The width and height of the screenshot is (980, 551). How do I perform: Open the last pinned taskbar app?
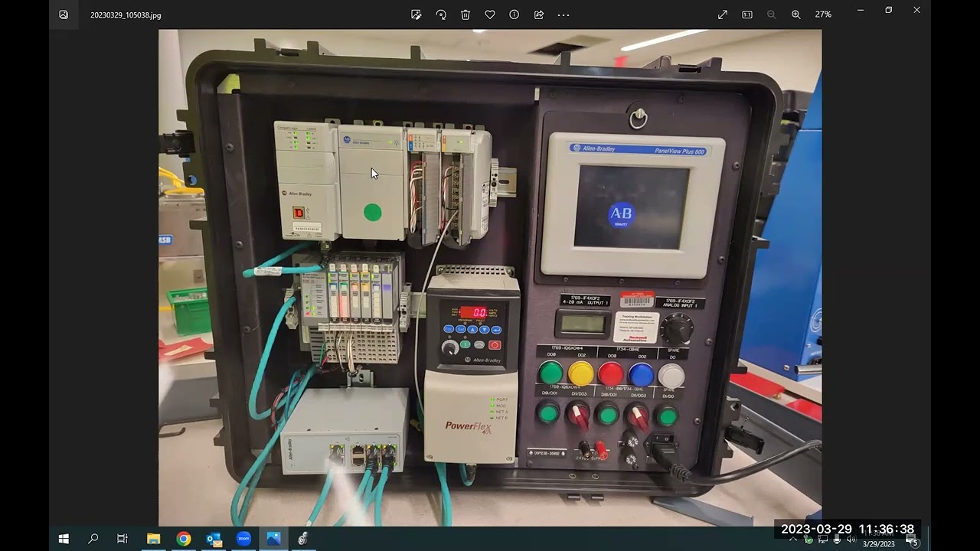coord(303,539)
